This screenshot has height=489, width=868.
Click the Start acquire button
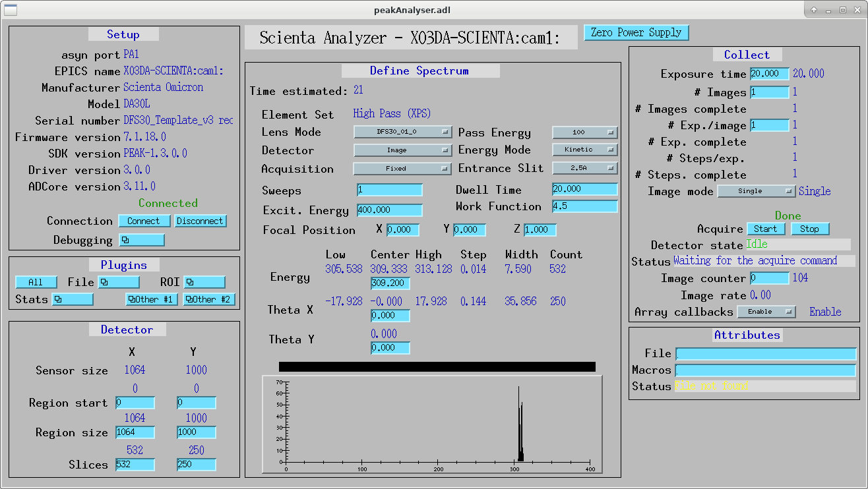766,229
